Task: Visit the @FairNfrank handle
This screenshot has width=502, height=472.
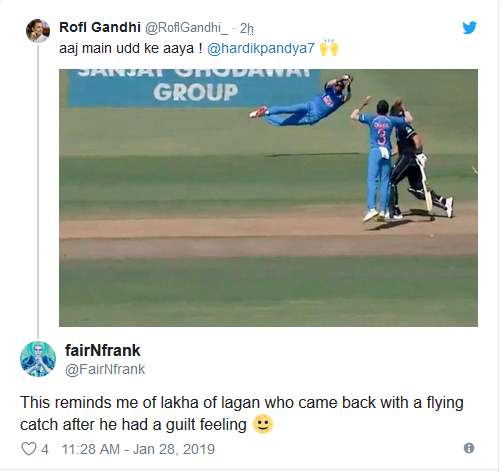Action: [x=105, y=369]
